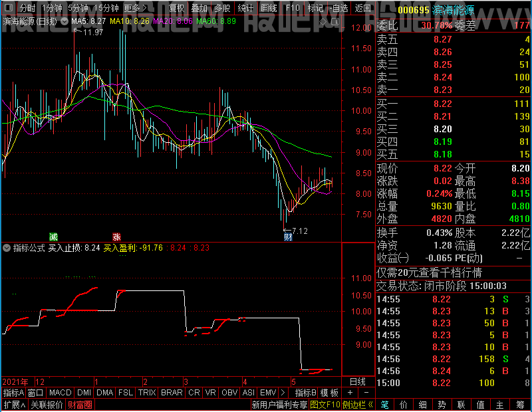Select the 联 related tab
The width and height of the screenshot is (532, 412).
pyautogui.click(x=461, y=405)
